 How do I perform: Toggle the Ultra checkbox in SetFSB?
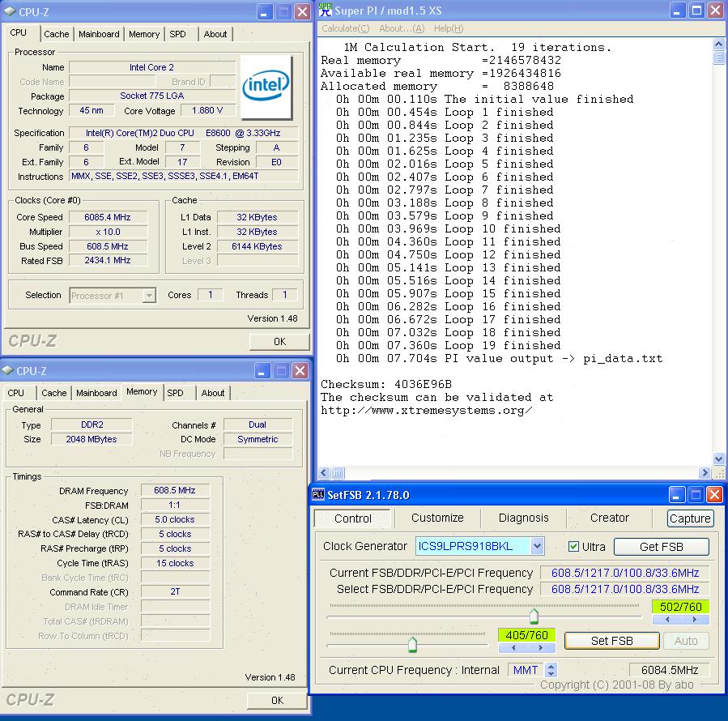point(574,546)
